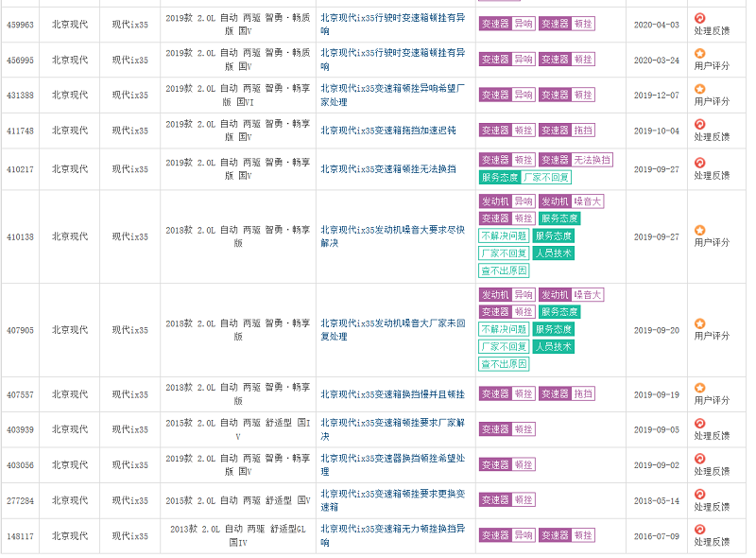Image resolution: width=756 pixels, height=558 pixels.
Task: Open complaint titled 北京现代ix35变速箱拖挡加速迟钝
Action: tap(387, 131)
